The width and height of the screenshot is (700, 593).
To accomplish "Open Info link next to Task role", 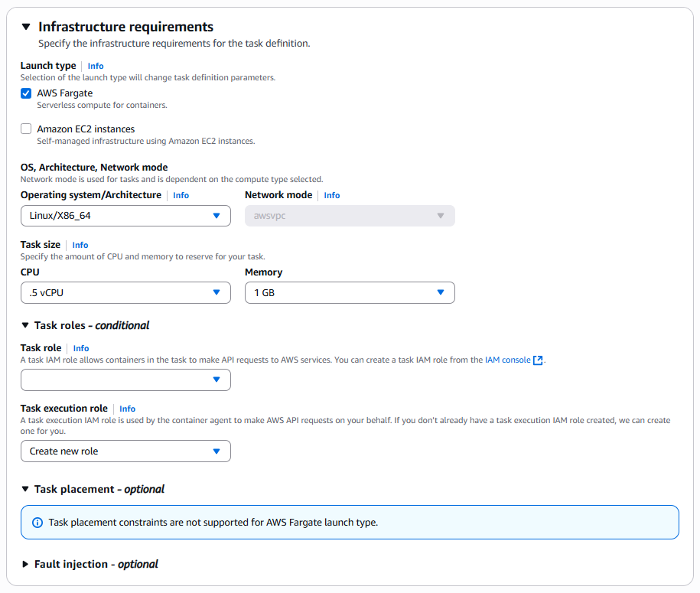I will click(81, 348).
